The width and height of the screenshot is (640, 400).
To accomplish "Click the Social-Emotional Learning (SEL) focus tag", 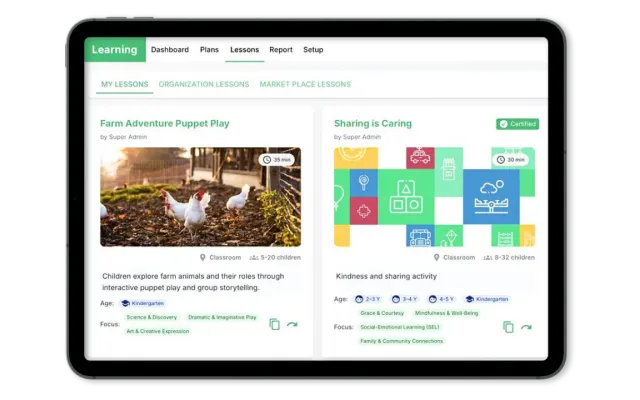I will (400, 327).
